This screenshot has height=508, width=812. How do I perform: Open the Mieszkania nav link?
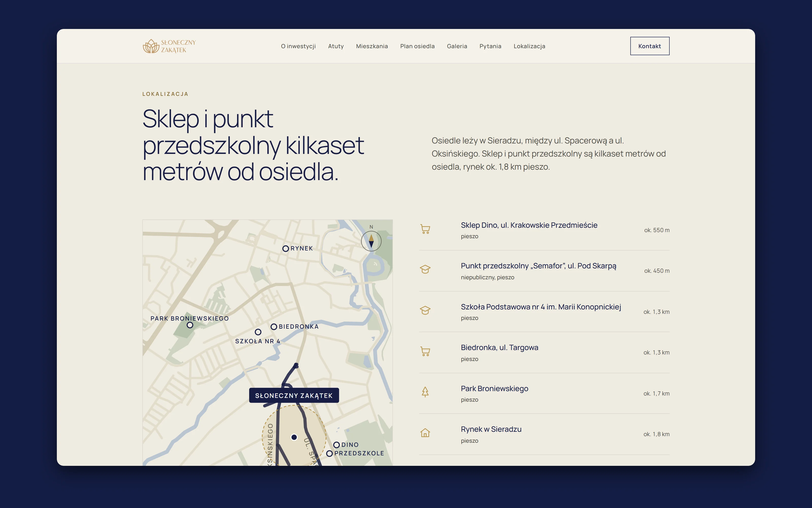pos(372,46)
